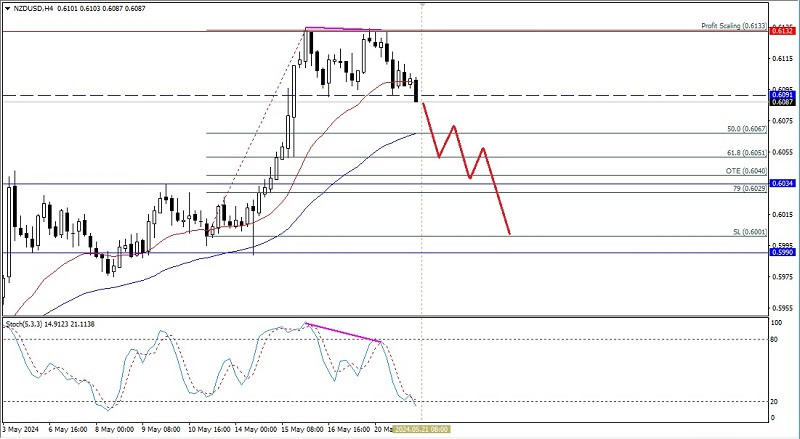Image resolution: width=800 pixels, height=439 pixels.
Task: Select the OTE (0.6040) level label
Action: [746, 172]
